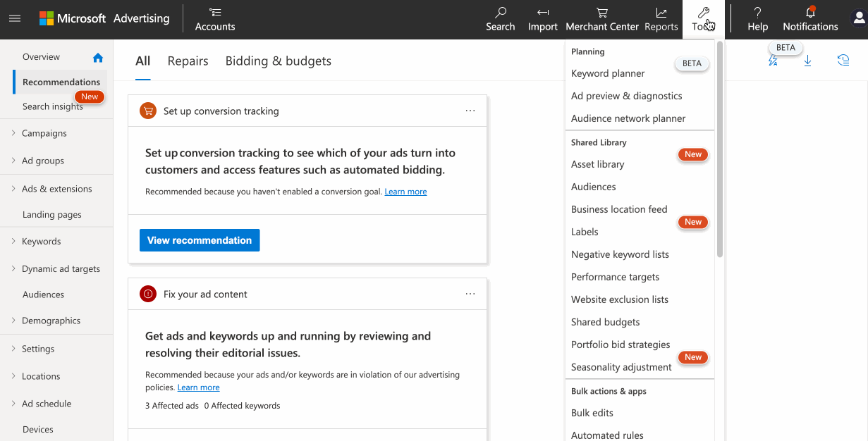Open Import from top bar
Image resolution: width=868 pixels, height=441 pixels.
(542, 13)
